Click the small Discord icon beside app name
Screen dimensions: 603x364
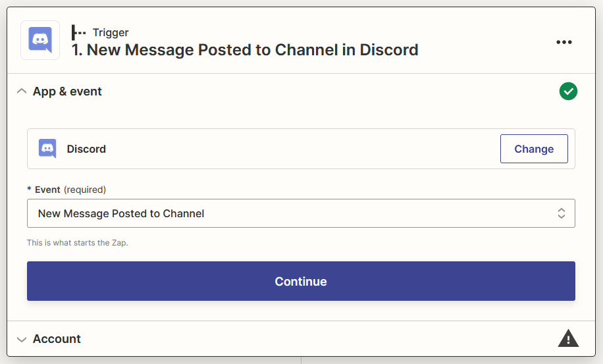47,149
